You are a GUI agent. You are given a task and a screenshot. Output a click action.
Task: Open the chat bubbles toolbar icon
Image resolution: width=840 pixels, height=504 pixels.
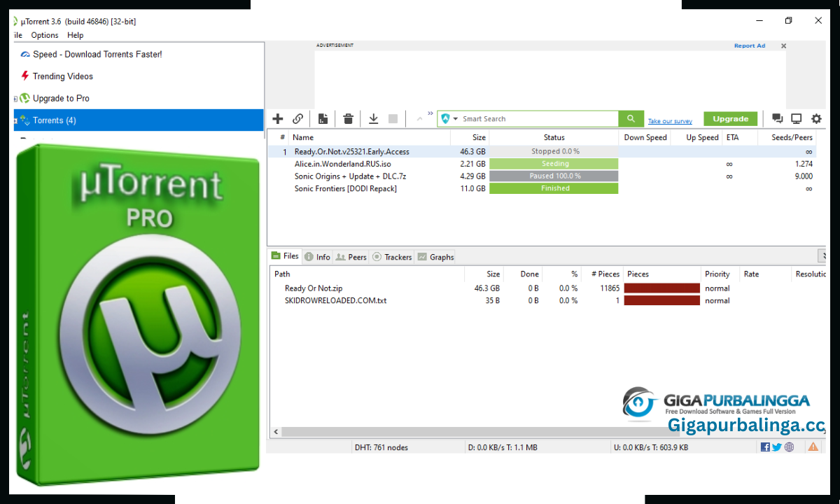click(777, 119)
